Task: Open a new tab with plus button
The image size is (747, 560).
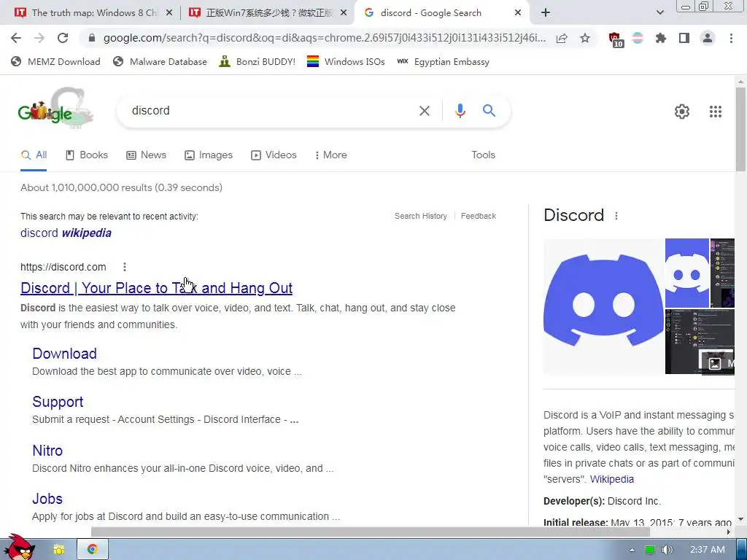Action: (546, 13)
